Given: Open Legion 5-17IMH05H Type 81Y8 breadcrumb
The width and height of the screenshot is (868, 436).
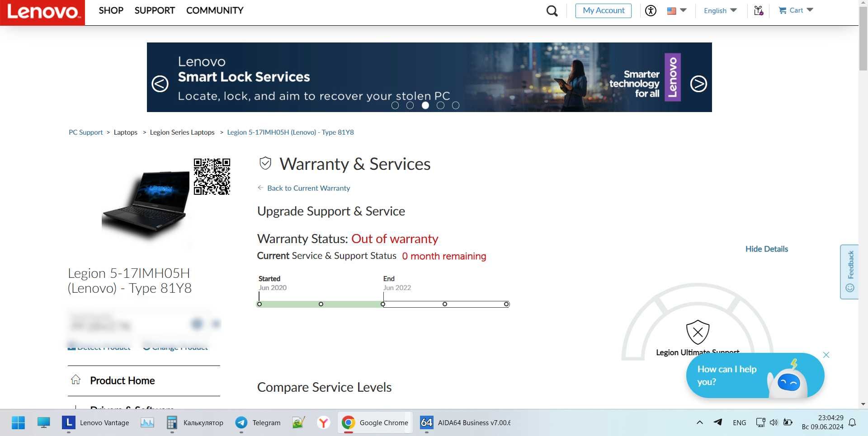Looking at the screenshot, I should click(290, 132).
